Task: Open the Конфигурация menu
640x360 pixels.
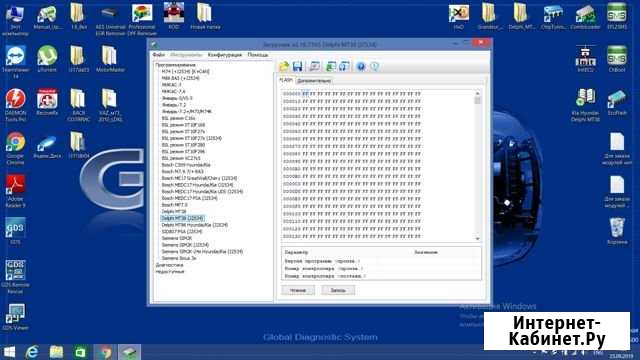Action: pyautogui.click(x=224, y=55)
